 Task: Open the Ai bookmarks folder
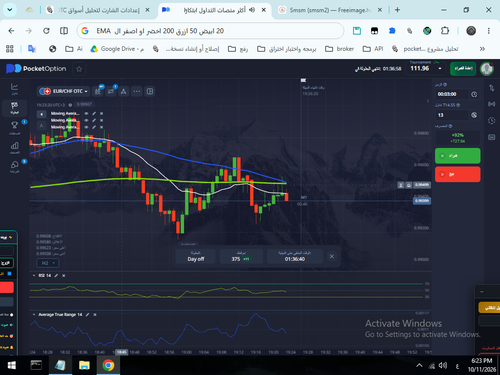[x=74, y=49]
